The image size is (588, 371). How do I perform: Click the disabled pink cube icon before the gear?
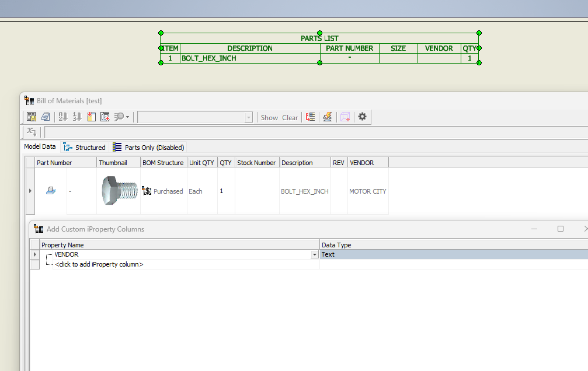coord(345,117)
